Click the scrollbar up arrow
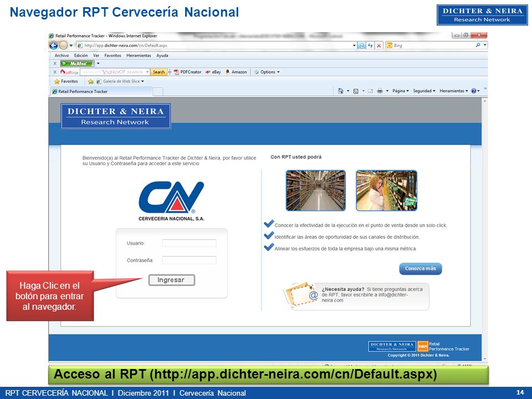The width and height of the screenshot is (532, 399). coord(485,101)
